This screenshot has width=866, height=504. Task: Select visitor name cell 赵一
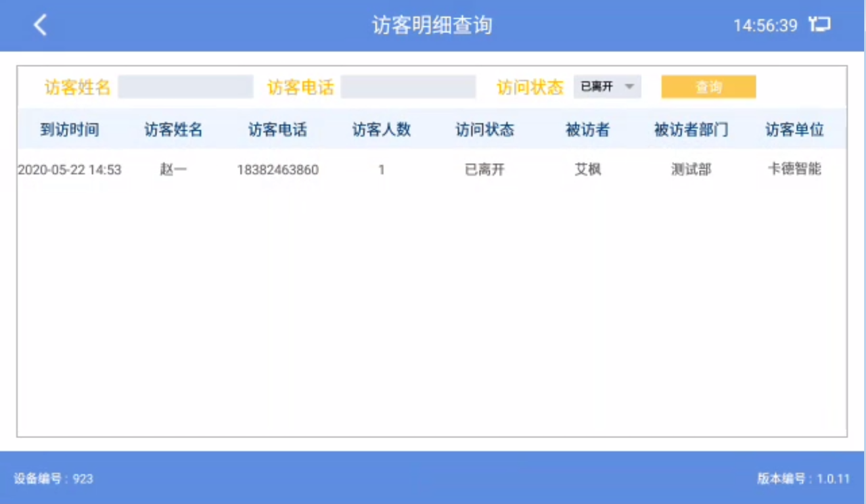(x=173, y=170)
